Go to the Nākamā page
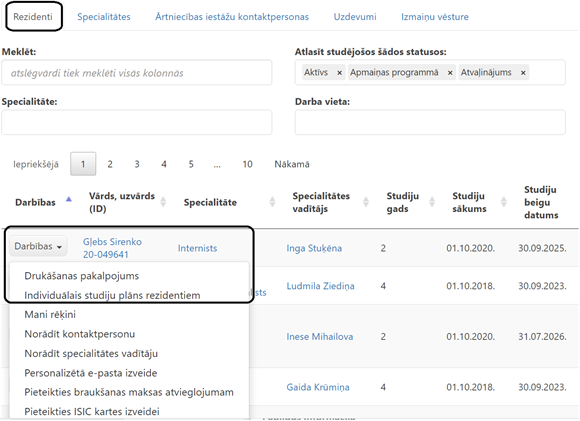The height and width of the screenshot is (421, 580). [292, 164]
